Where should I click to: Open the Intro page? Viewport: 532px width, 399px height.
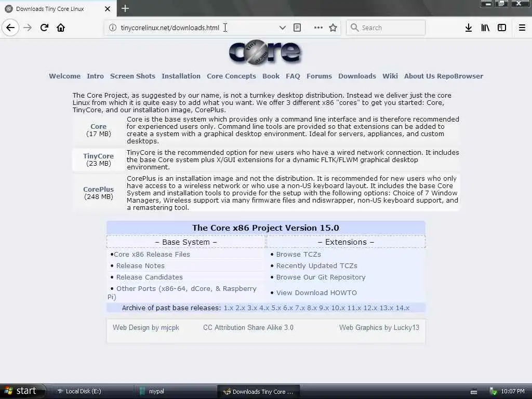[x=96, y=76]
